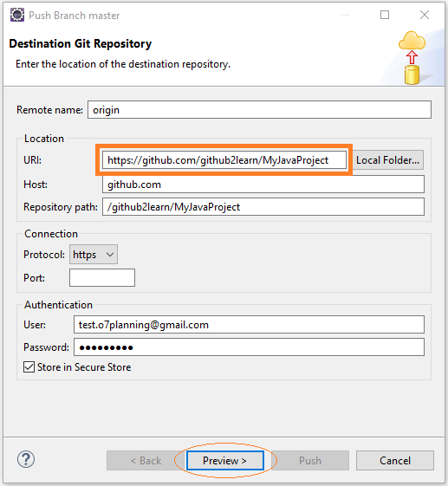Click the Eclipse icon in title bar
This screenshot has height=486, width=448.
tap(17, 16)
